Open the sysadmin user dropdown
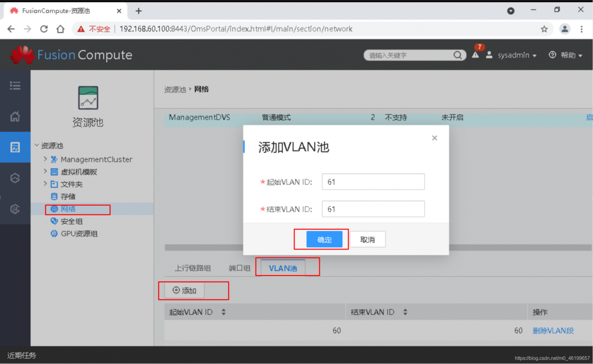 tap(517, 55)
